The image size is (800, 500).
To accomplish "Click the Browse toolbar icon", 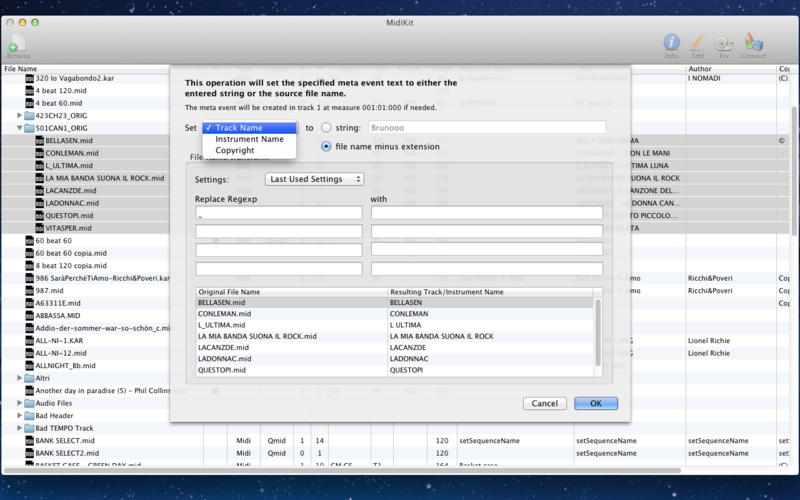I will point(18,45).
